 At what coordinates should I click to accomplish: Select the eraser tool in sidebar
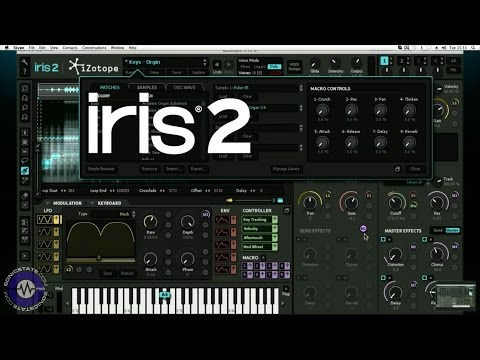(25, 196)
